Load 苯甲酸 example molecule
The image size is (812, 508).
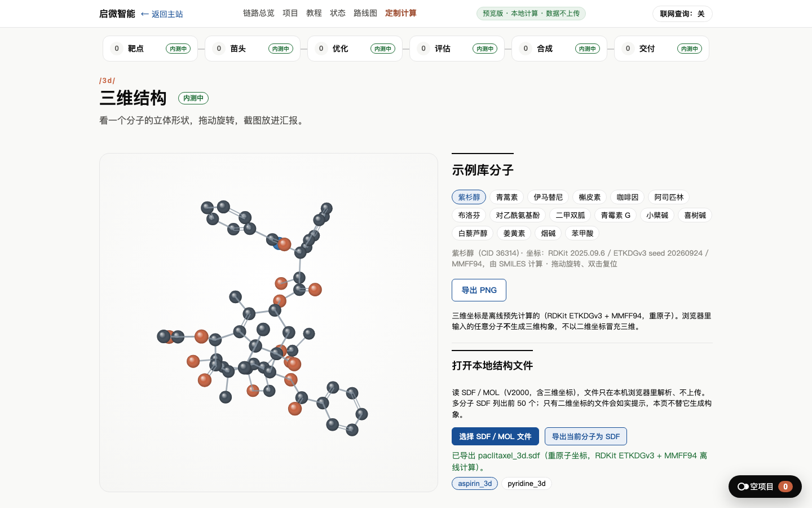(582, 233)
